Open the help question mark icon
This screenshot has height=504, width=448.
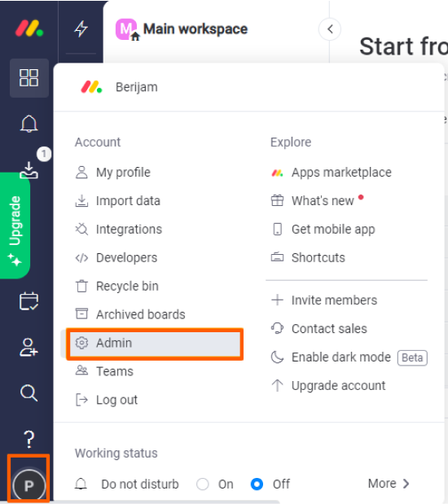point(29,439)
